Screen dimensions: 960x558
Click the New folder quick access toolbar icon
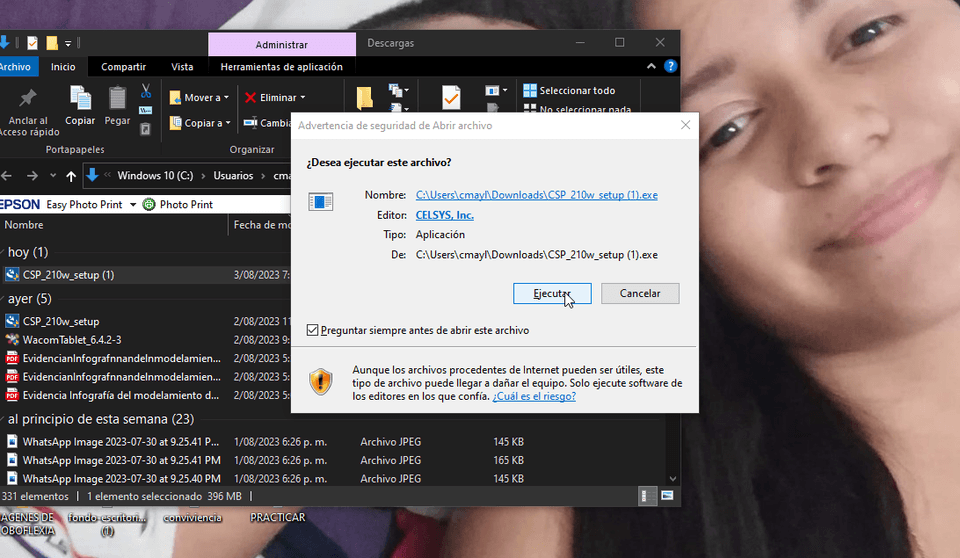(52, 43)
